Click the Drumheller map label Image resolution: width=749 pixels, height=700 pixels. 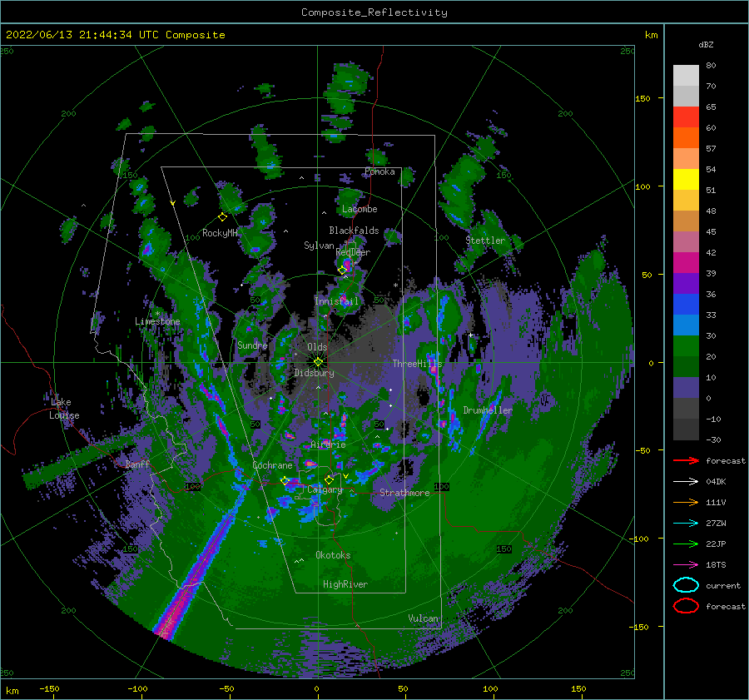point(488,410)
